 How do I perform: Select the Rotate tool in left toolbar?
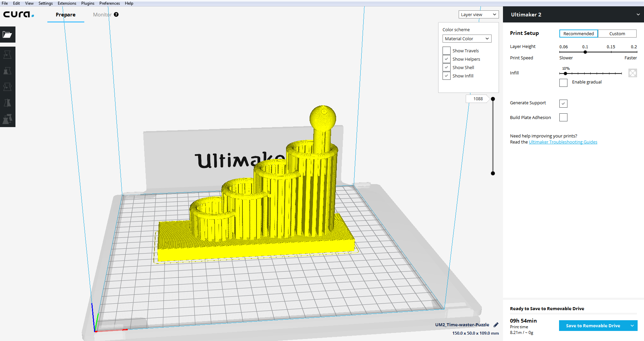7,87
